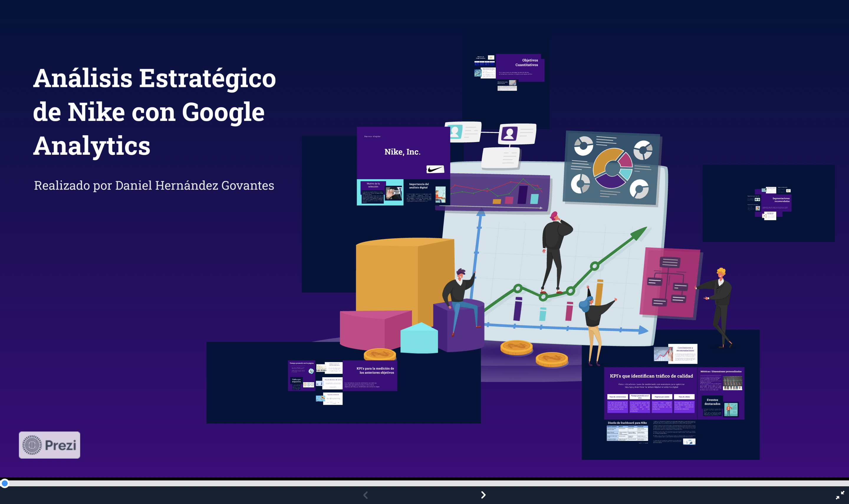
Task: Click the author line Realizado por Daniel Hernández
Action: (154, 185)
